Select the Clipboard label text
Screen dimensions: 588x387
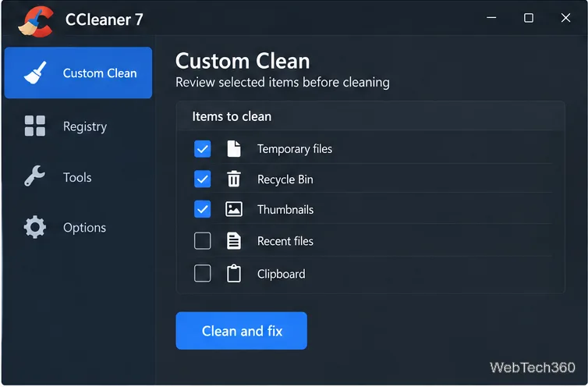tap(282, 274)
